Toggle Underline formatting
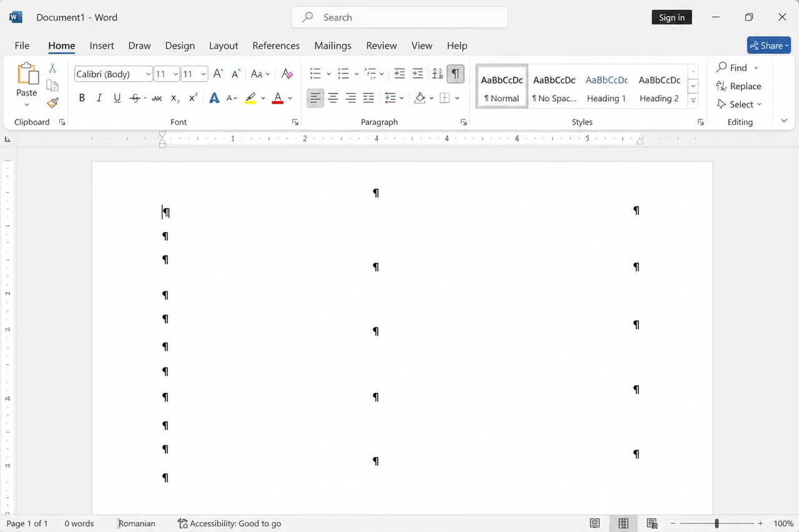The image size is (799, 532). point(117,98)
